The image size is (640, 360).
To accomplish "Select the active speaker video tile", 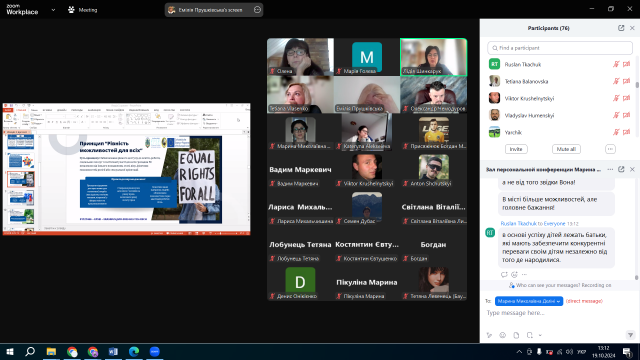I will coord(433,57).
